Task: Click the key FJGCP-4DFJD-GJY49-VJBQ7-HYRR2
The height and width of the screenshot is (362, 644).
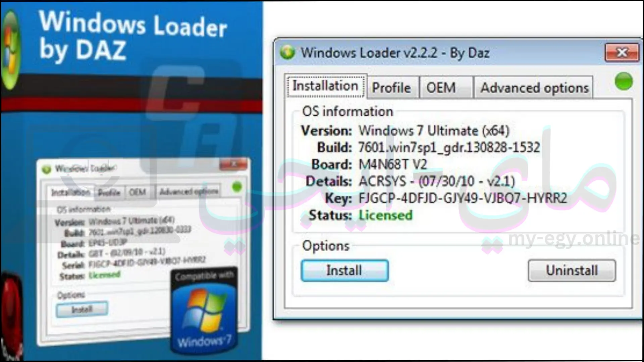Action: [463, 198]
